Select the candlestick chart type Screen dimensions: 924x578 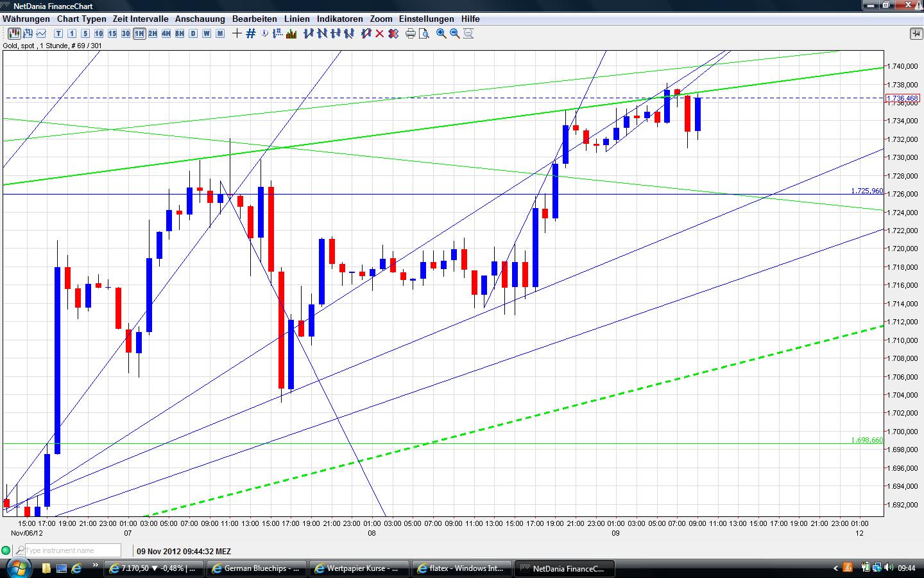click(13, 33)
